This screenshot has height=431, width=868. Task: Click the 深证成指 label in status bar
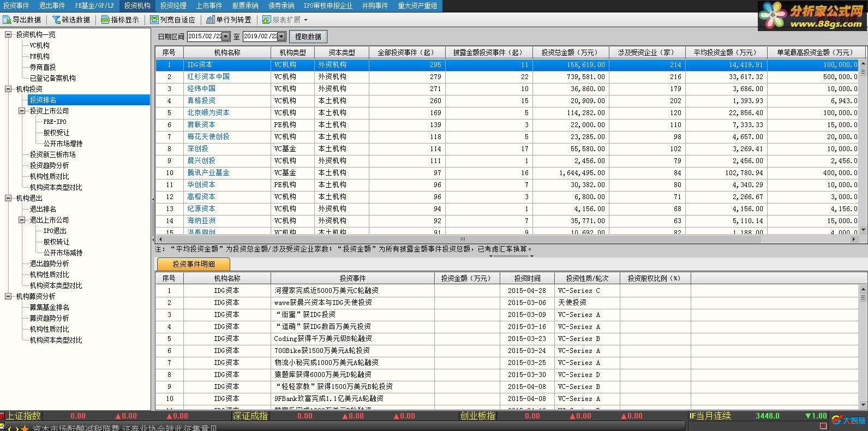tap(250, 416)
